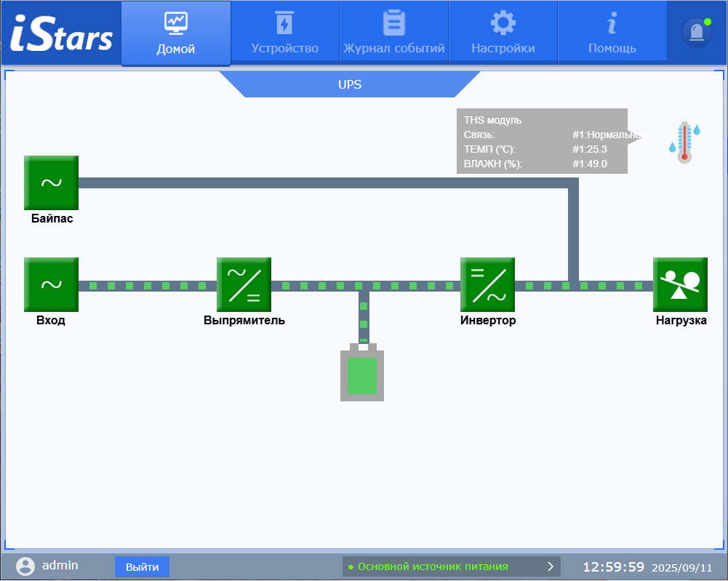Screen dimensions: 728x581
Task: Open the Домой home tab
Action: click(x=176, y=33)
